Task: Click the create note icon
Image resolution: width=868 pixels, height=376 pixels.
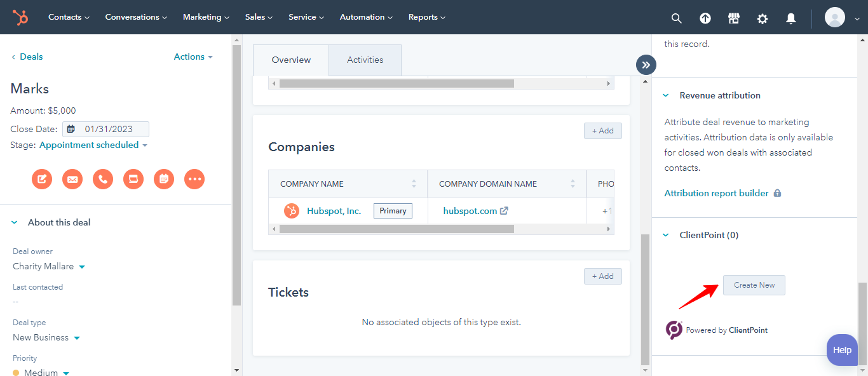Action: tap(42, 179)
